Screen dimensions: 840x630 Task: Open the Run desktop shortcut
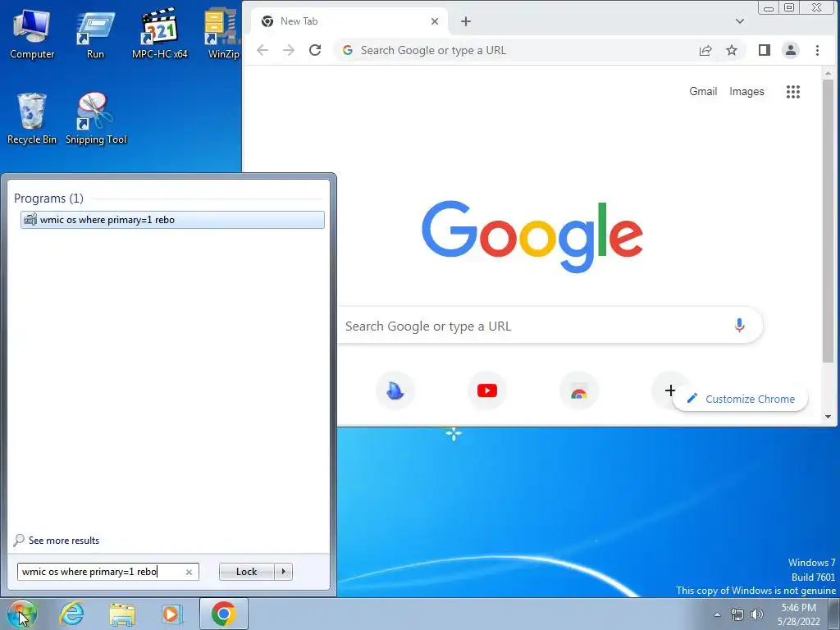pos(95,34)
